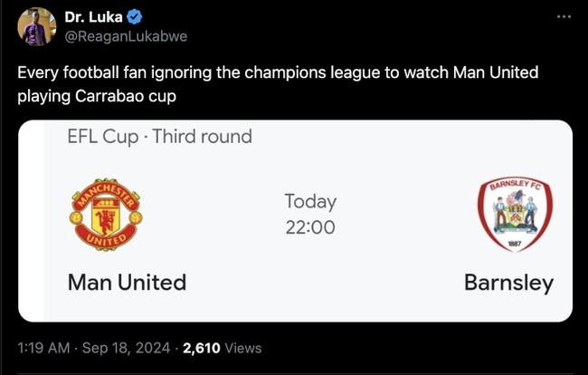The image size is (588, 375).
Task: Click the Barnsley FC crest
Action: pyautogui.click(x=514, y=215)
